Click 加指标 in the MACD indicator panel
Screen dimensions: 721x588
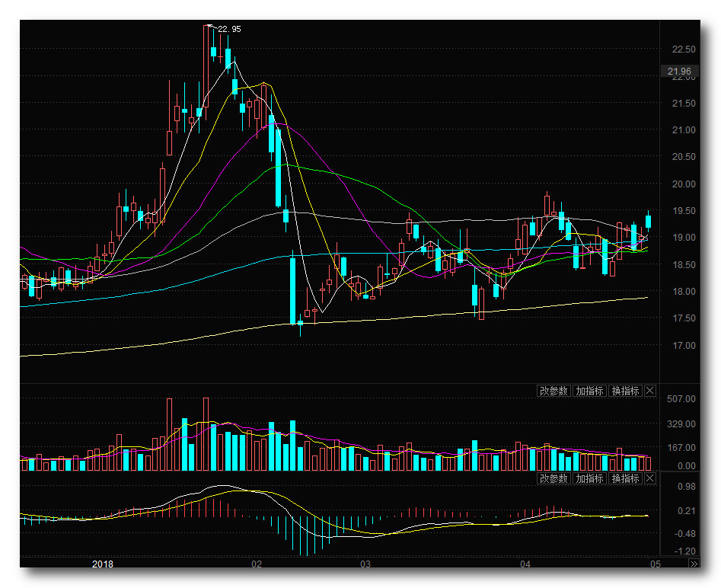click(x=589, y=478)
